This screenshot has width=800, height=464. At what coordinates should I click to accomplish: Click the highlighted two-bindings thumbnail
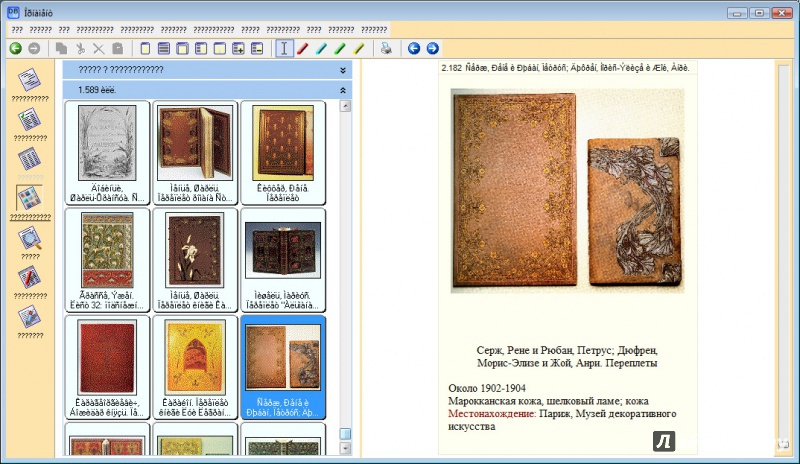coord(283,367)
